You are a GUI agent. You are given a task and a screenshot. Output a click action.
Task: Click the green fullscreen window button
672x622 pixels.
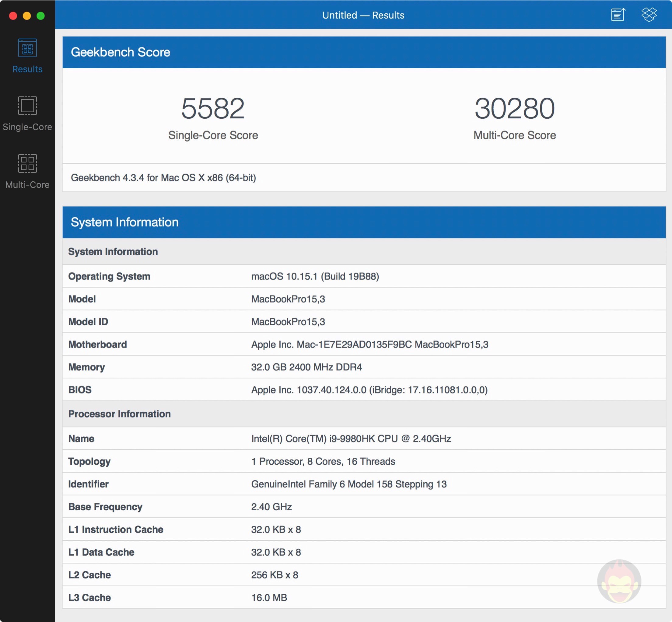[41, 16]
